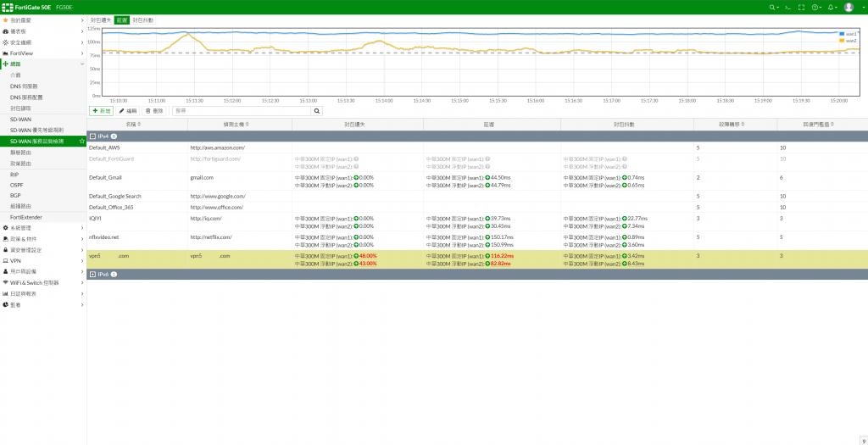Open the search icon in the top header

tap(772, 7)
